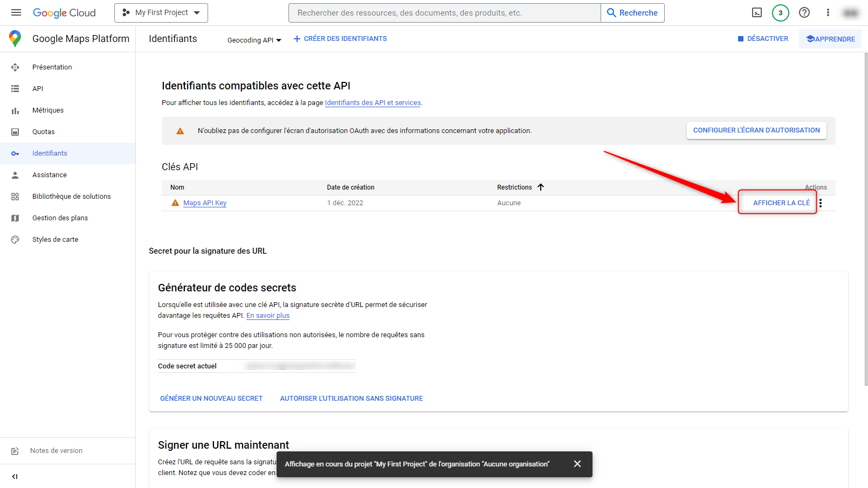Click the Styles de carte palette icon
The width and height of the screenshot is (868, 488).
[x=15, y=240]
